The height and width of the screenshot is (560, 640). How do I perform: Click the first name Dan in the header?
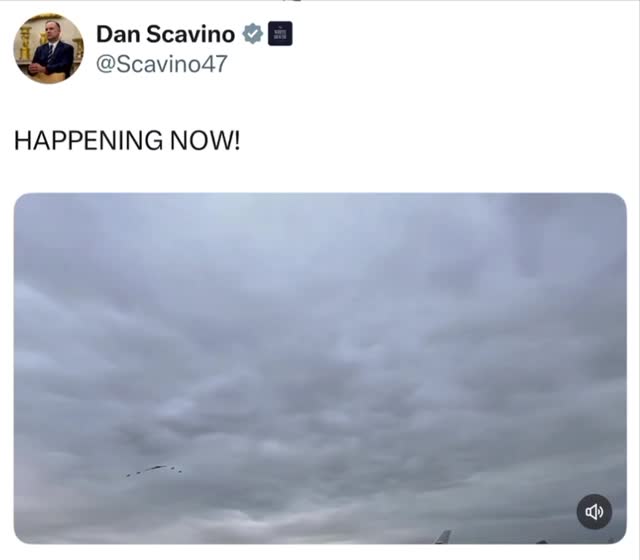tap(118, 34)
